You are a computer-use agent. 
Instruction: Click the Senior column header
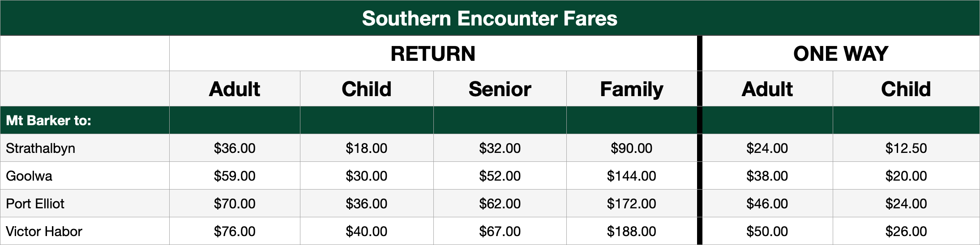coord(500,89)
